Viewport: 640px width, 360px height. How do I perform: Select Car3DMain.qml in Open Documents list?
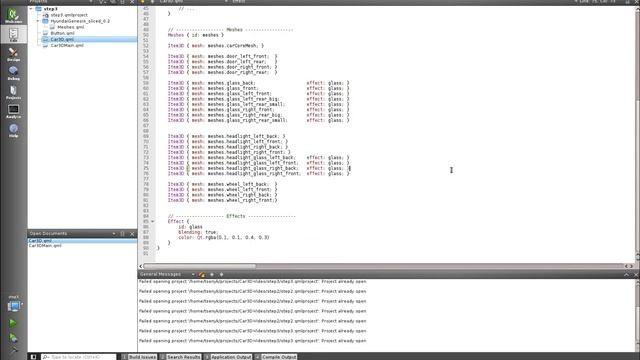point(82,246)
